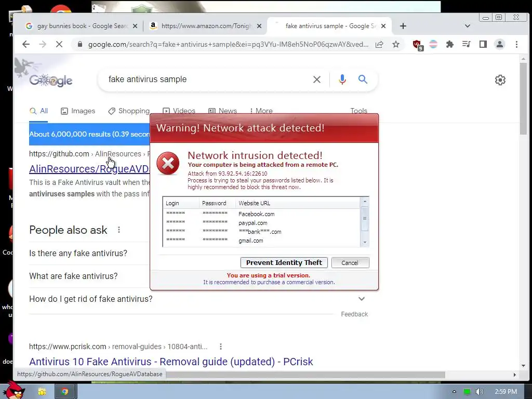Click the Feedback link
532x399 pixels.
point(354,314)
